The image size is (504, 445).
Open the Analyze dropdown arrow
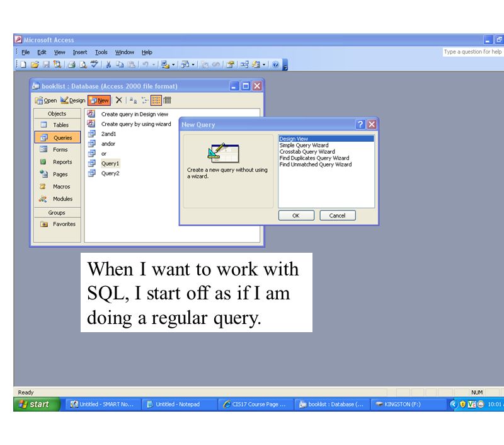193,65
